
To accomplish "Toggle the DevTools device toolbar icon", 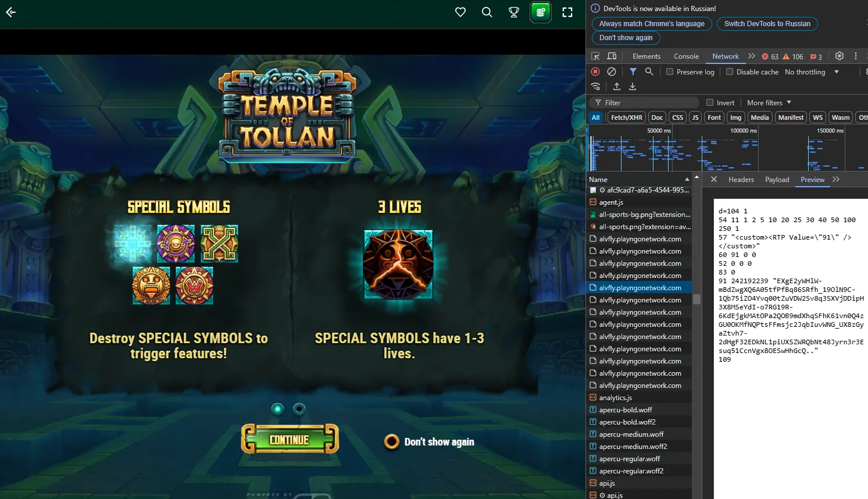I will [x=612, y=56].
